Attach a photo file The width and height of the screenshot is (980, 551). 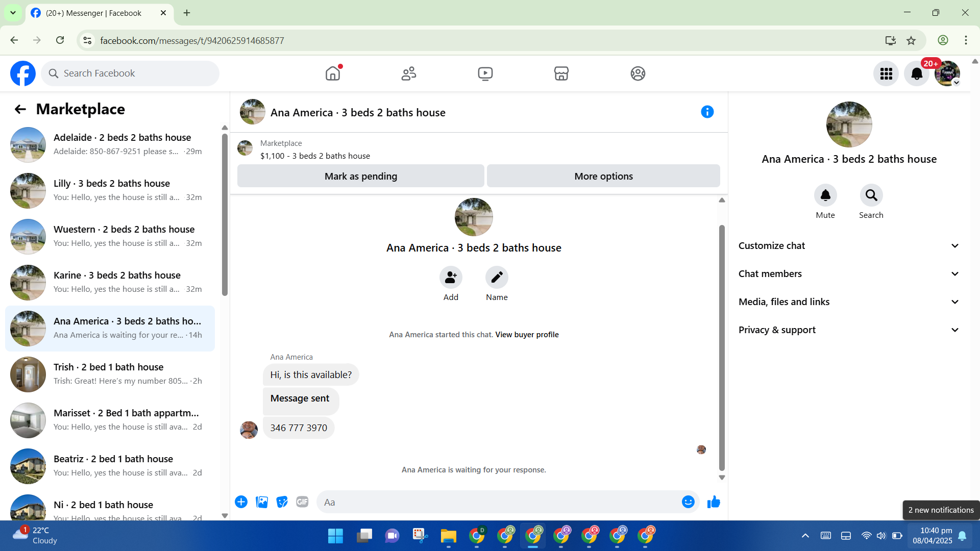[x=262, y=502]
